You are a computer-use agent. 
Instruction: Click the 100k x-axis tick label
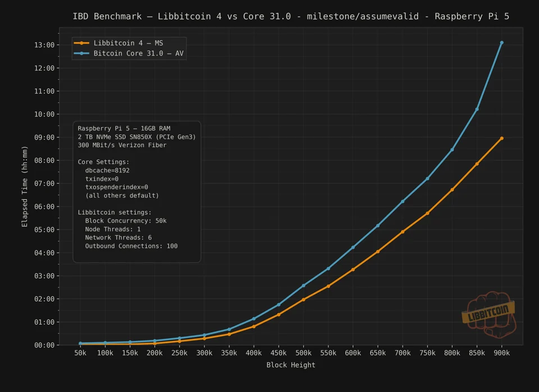tap(105, 353)
